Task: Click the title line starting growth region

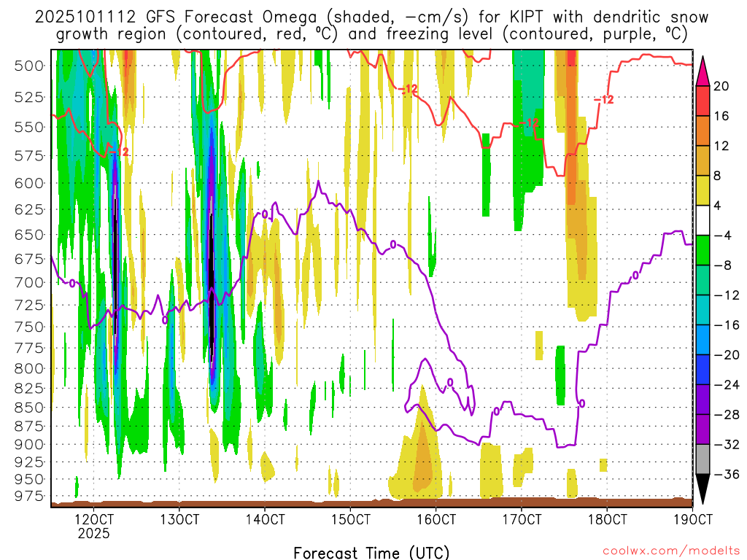Action: tap(371, 34)
